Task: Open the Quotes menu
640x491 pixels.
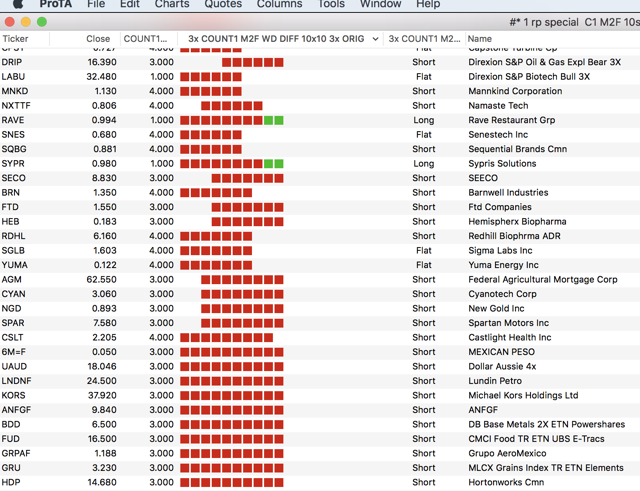Action: coord(223,4)
